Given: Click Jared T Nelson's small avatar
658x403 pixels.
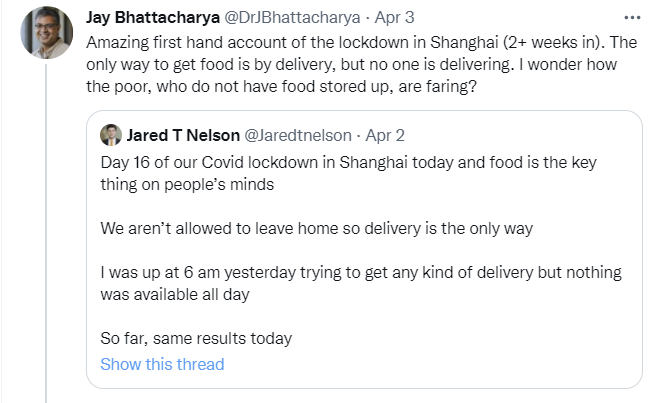Looking at the screenshot, I should click(x=111, y=135).
